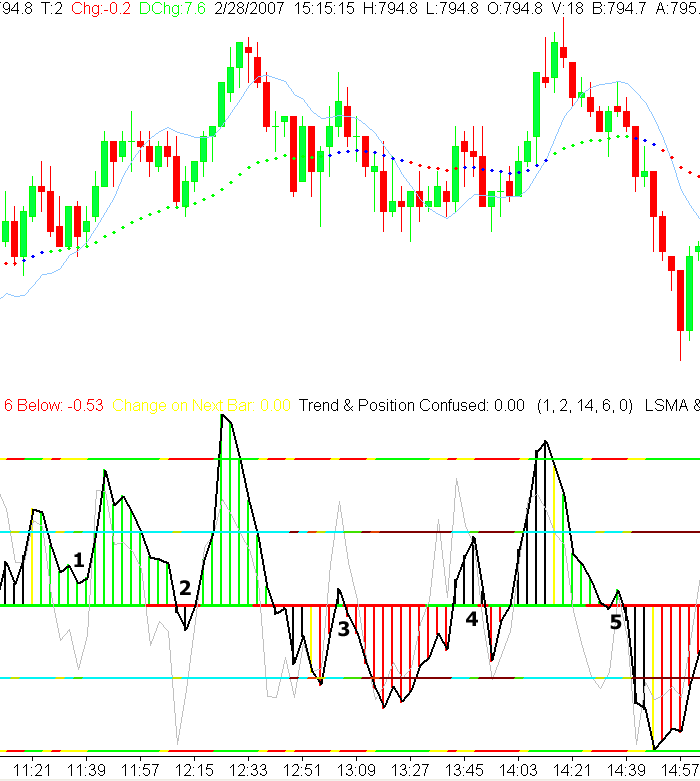Select the '13:45' time axis label
Image resolution: width=700 pixels, height=781 pixels.
[464, 770]
